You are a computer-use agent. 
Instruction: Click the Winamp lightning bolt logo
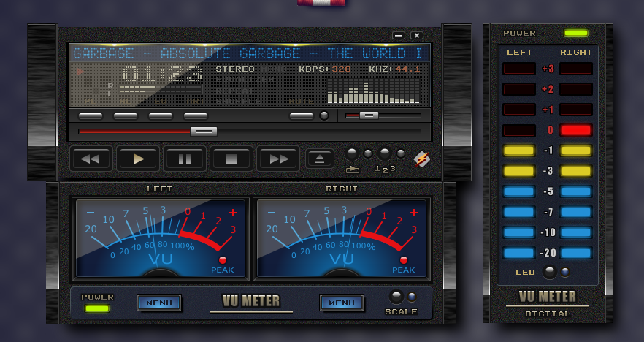(421, 159)
